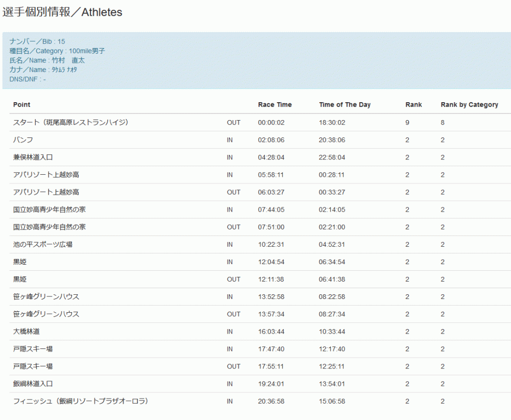Viewport: 511px width, 420px height.
Task: Click the finish race time 20:36:58
Action: 271,401
